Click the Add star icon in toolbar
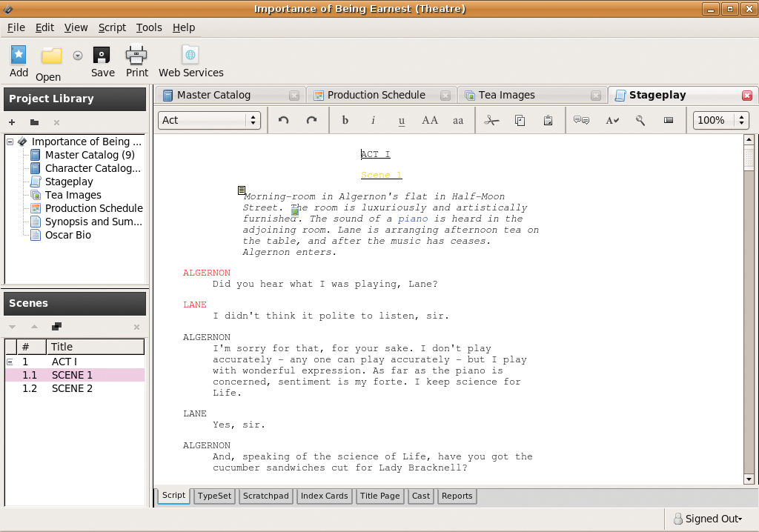The image size is (759, 532). point(19,55)
